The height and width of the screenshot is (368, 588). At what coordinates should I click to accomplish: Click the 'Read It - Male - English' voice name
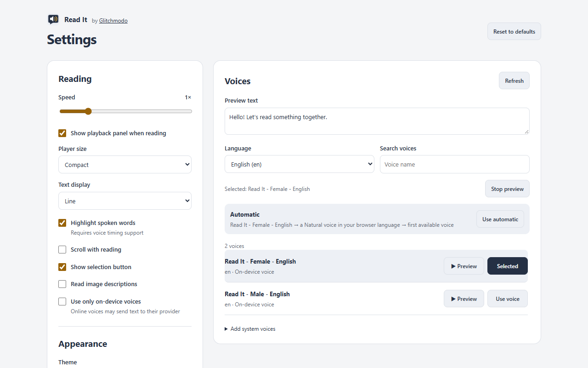[x=257, y=294]
